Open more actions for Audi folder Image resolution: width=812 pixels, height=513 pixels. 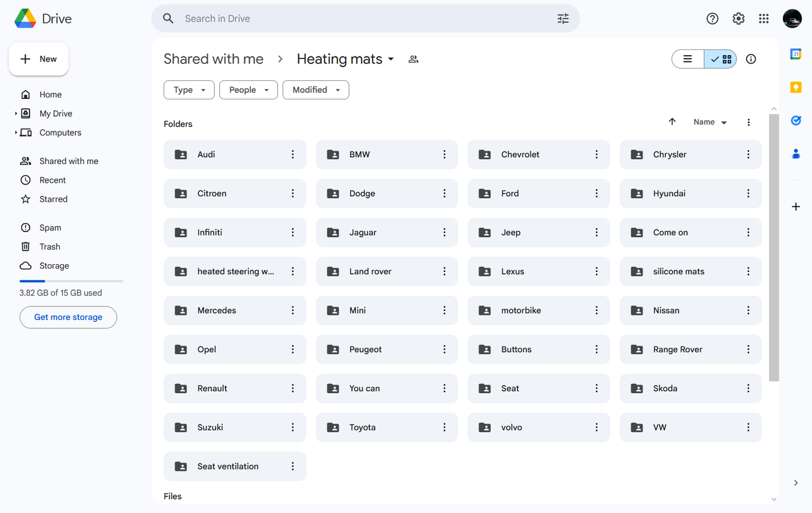[x=292, y=155]
